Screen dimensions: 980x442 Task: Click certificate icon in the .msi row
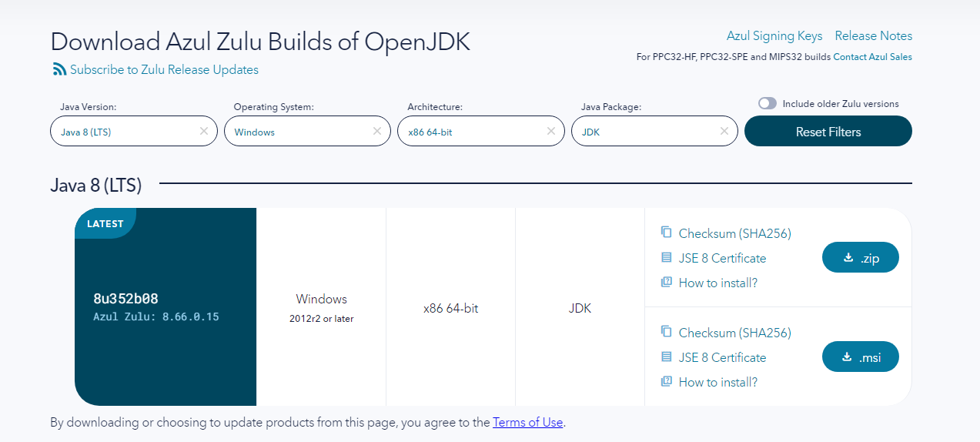(667, 357)
